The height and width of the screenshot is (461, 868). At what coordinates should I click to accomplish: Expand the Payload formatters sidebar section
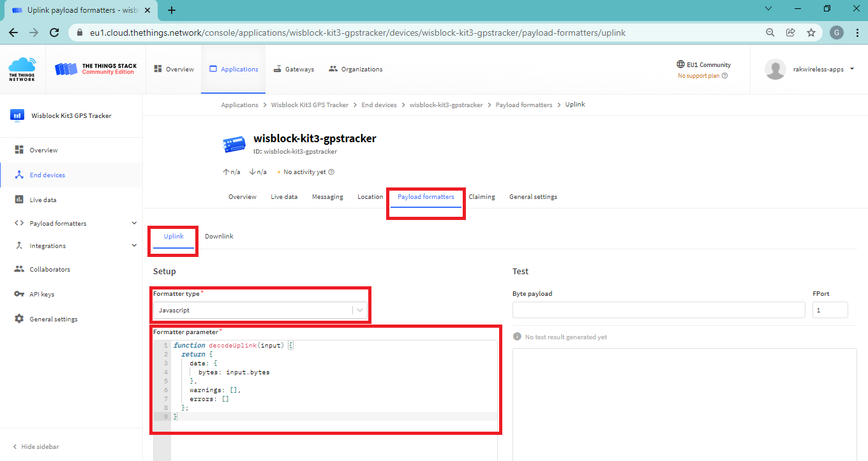click(x=134, y=223)
